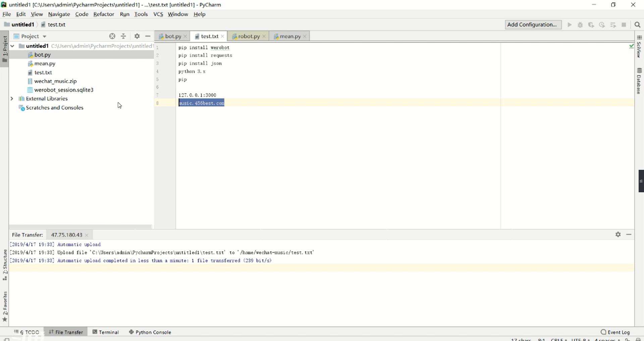Click the Profile icon in the toolbar
This screenshot has width=644, height=341.
click(x=602, y=25)
